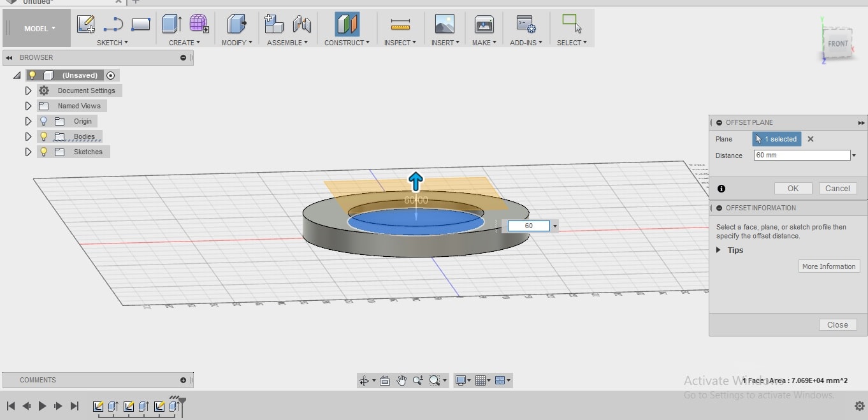The height and width of the screenshot is (420, 868).
Task: Click the info icon in Offset Plane
Action: click(x=721, y=189)
